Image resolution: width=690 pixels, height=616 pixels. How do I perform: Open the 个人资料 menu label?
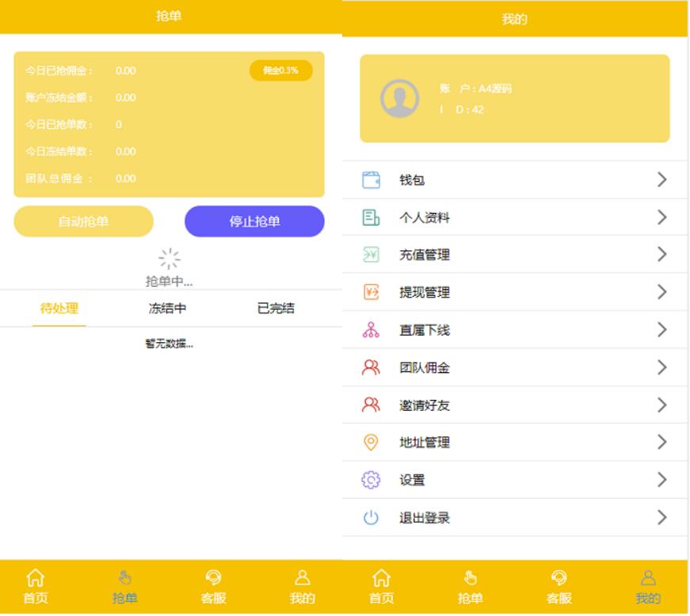pos(424,217)
